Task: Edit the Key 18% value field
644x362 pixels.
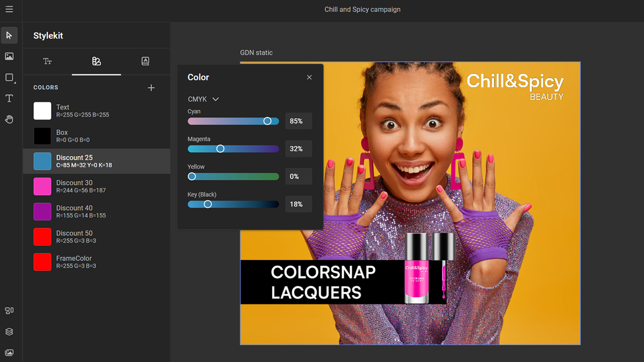Action: point(299,204)
